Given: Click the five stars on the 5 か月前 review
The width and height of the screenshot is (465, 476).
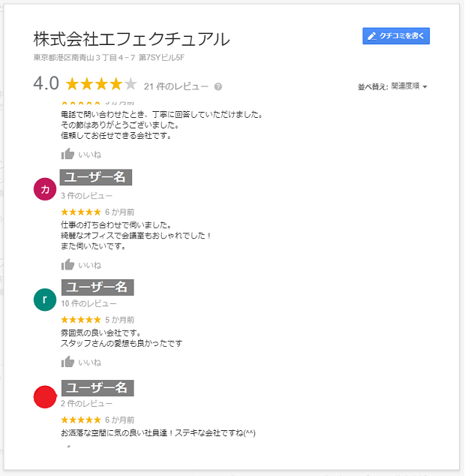Looking at the screenshot, I should pos(80,320).
